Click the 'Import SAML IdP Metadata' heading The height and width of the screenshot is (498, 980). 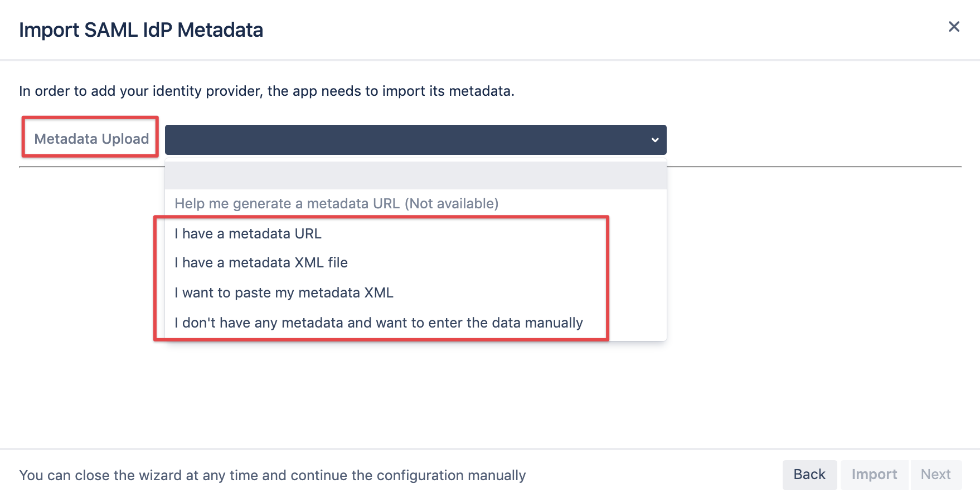[x=141, y=30]
